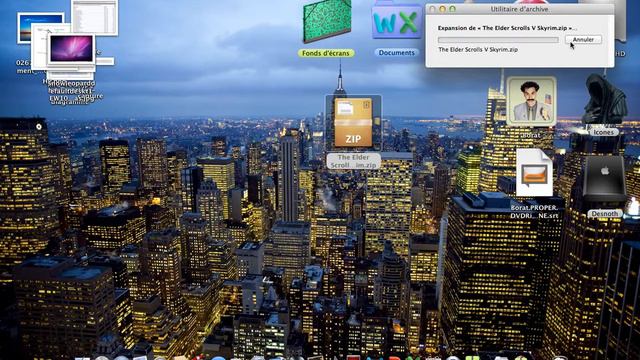Cancel the expansion with the Annuler button
This screenshot has height=360, width=640.
[x=583, y=40]
